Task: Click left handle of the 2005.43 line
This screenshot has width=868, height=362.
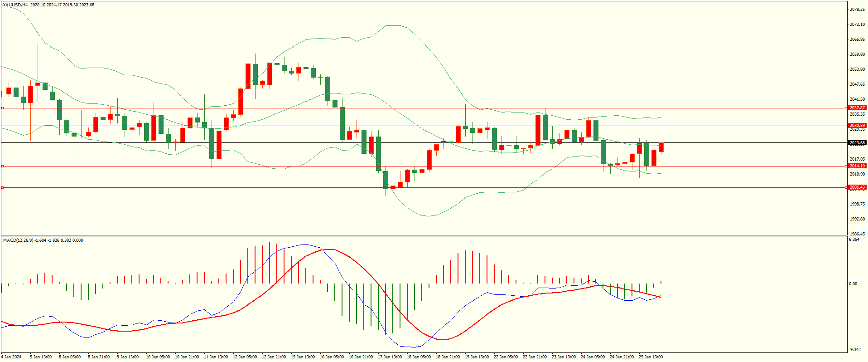Action: tap(2, 187)
